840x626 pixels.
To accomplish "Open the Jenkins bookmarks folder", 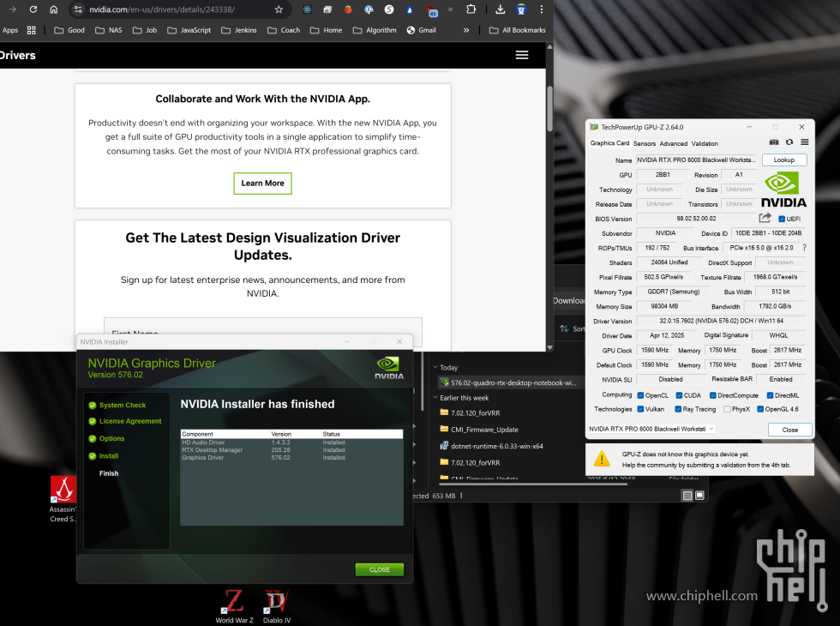I will [239, 30].
